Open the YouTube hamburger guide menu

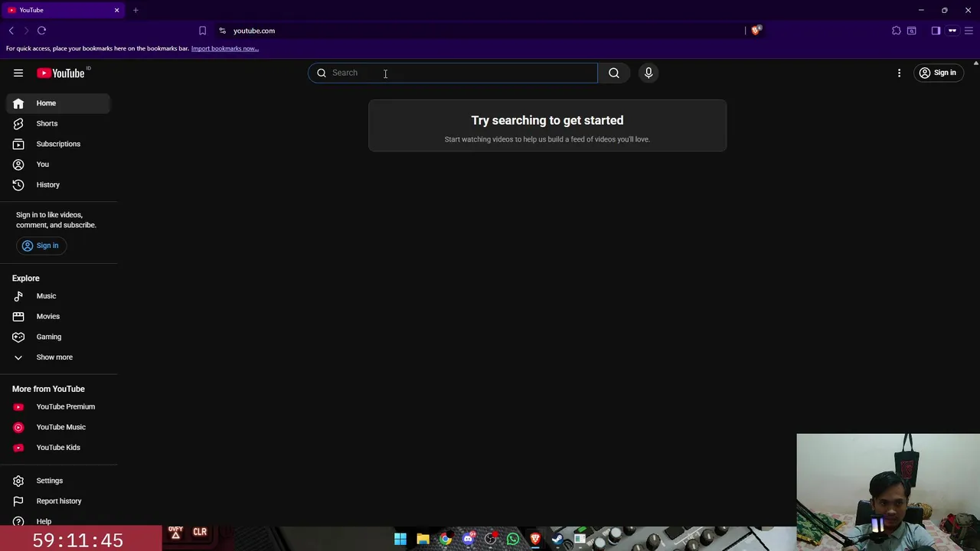tap(18, 73)
